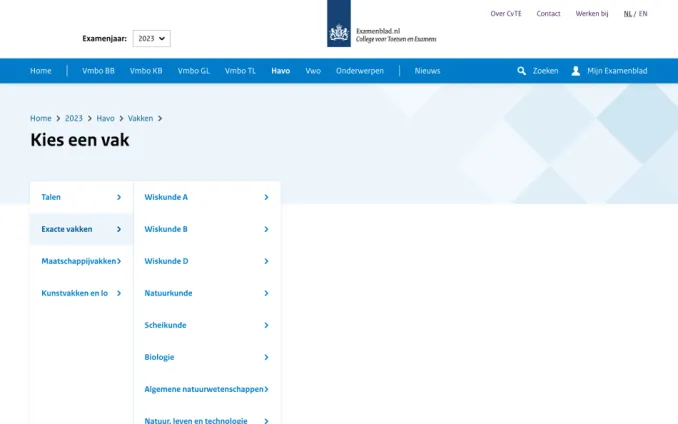Viewport: 678px width, 424px height.
Task: Choose the Natuurkunde subject
Action: (206, 293)
